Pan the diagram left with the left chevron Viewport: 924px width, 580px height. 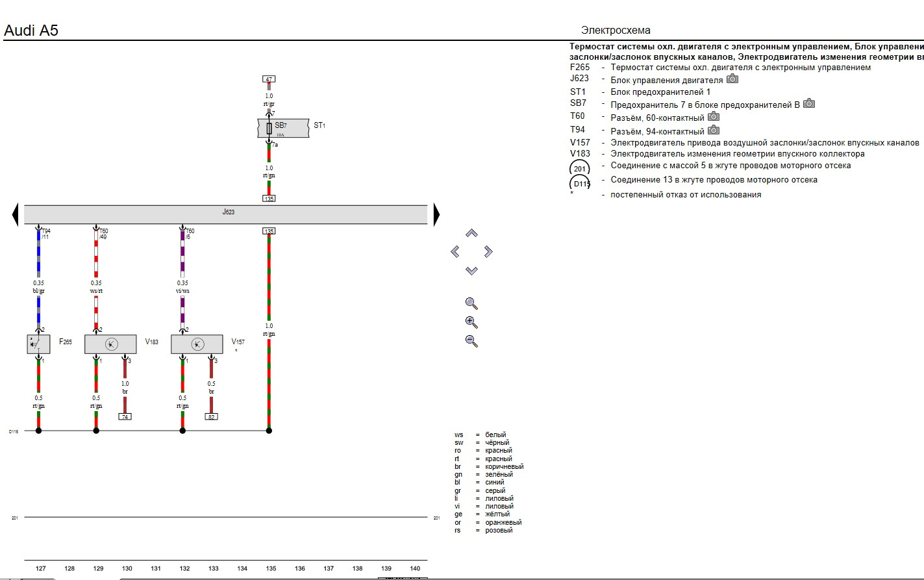pos(455,251)
